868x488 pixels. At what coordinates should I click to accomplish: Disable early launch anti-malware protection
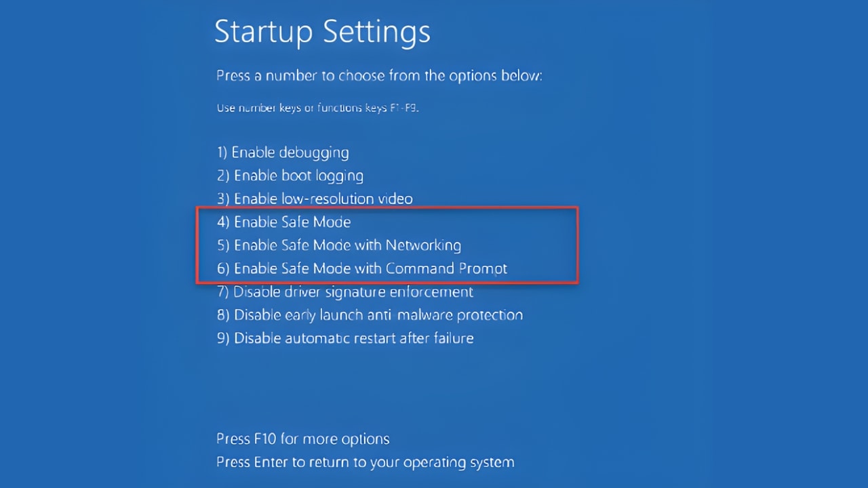(x=370, y=315)
